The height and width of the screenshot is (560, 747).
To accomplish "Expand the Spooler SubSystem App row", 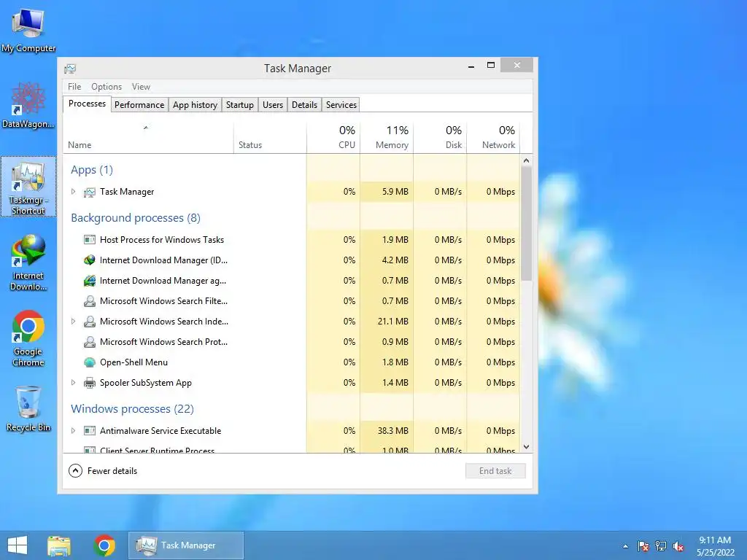I will pos(73,382).
